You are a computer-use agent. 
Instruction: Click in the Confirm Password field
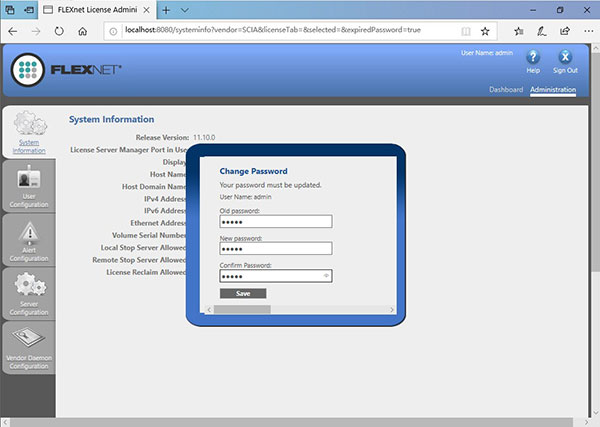pos(276,276)
